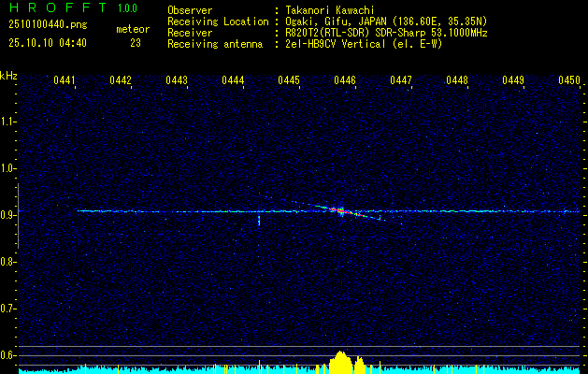Select the 0441 time marker

65,80
